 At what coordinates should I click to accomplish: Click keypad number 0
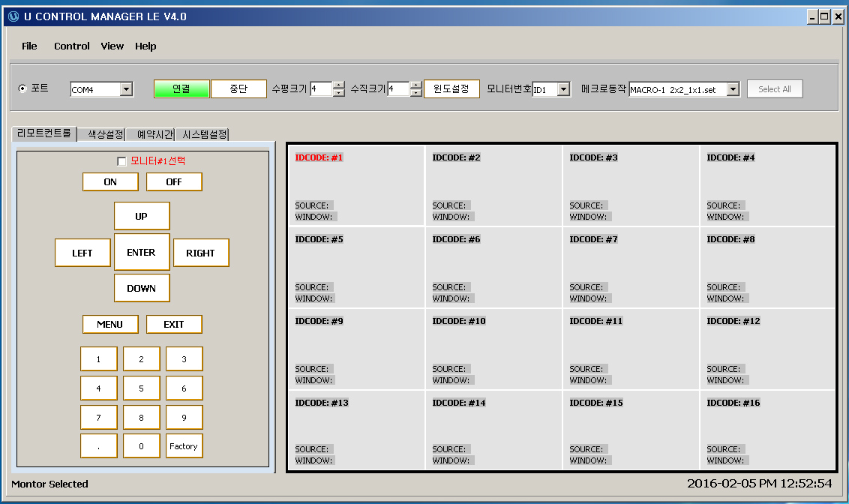coord(141,446)
